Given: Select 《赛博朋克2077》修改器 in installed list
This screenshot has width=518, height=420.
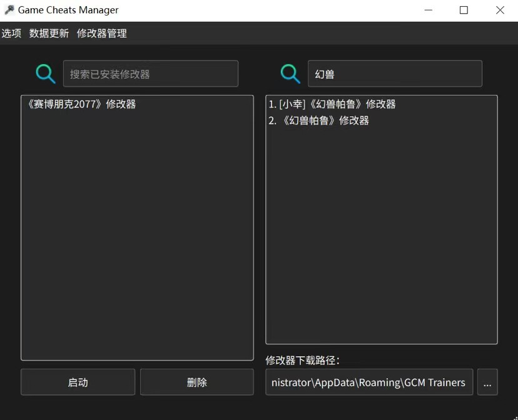Looking at the screenshot, I should tap(81, 104).
